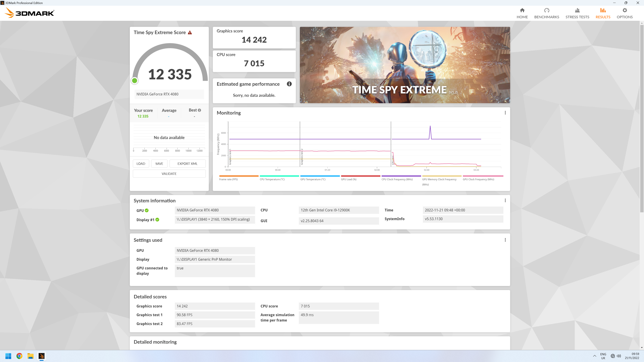This screenshot has height=362, width=644.
Task: Open Monitoring panel three-dot menu
Action: coord(505,113)
